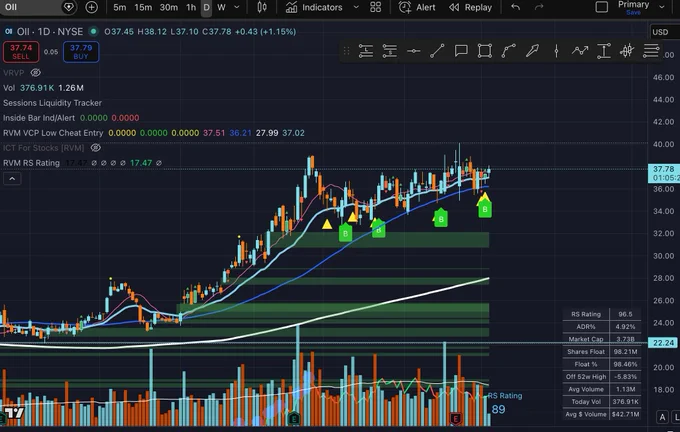The width and height of the screenshot is (680, 432).
Task: Undo the last chart action
Action: [x=515, y=7]
